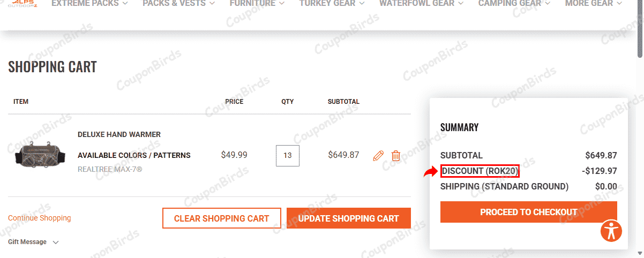This screenshot has height=258, width=644.
Task: Click the ALPS OutdoorZ logo
Action: pos(23,3)
